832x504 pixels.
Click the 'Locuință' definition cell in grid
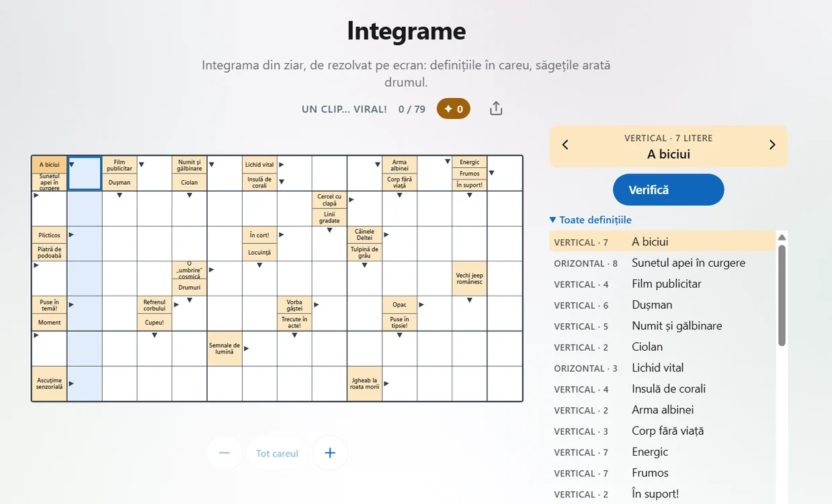coord(259,252)
